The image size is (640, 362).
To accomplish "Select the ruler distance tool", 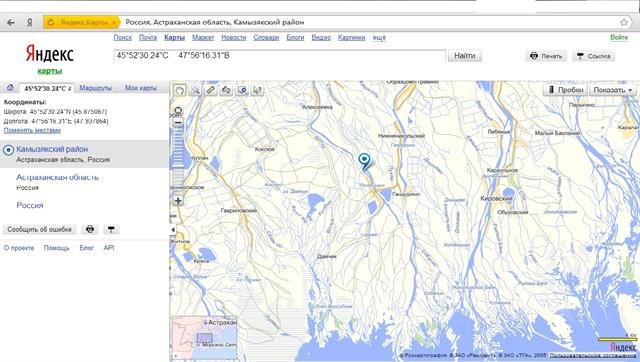I will point(211,90).
